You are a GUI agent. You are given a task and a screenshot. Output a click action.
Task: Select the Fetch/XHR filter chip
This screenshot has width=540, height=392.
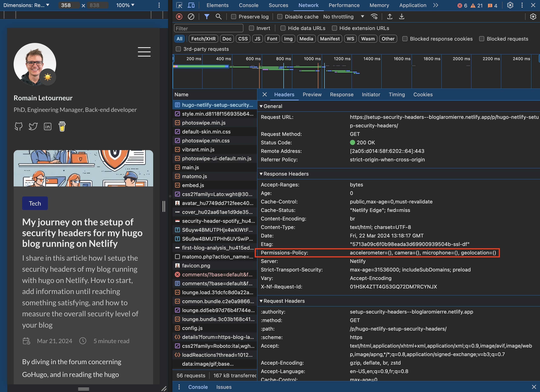click(203, 39)
